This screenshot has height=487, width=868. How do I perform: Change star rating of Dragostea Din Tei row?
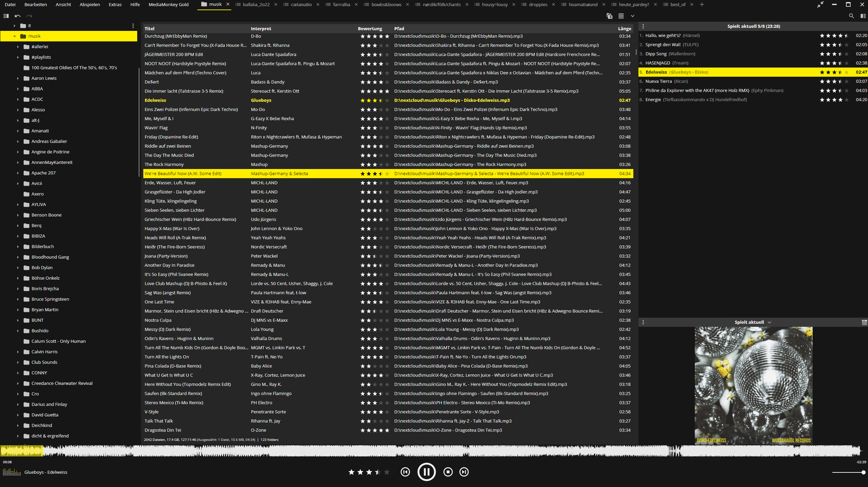[375, 430]
